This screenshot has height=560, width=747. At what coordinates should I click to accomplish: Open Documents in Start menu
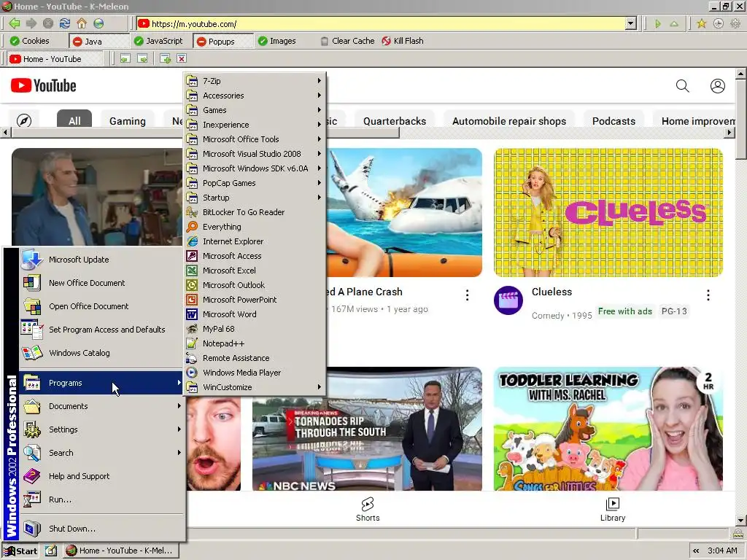point(102,406)
